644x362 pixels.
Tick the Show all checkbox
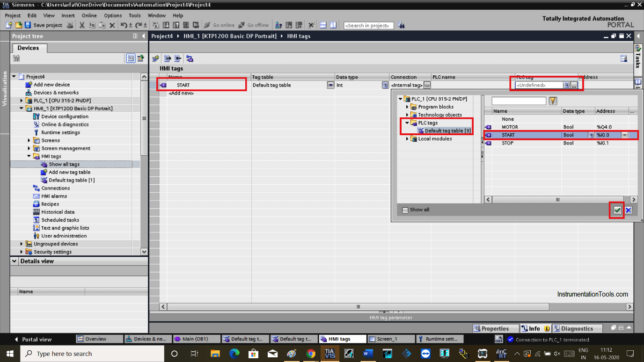[x=405, y=210]
